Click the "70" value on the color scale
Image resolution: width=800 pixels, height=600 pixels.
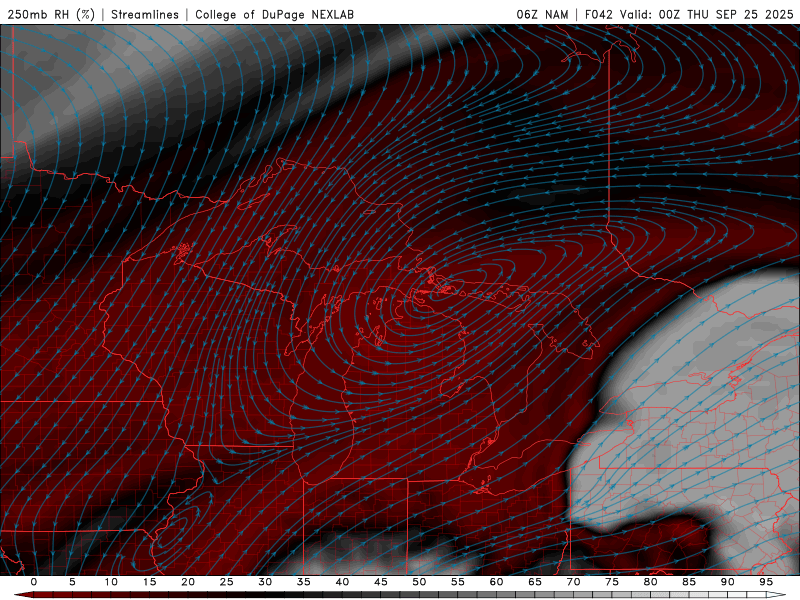click(573, 582)
